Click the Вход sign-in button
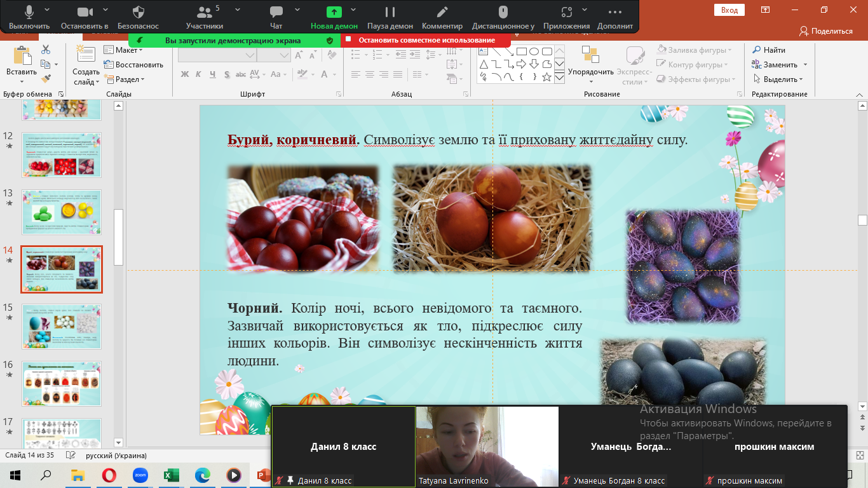This screenshot has width=868, height=488. [x=729, y=10]
